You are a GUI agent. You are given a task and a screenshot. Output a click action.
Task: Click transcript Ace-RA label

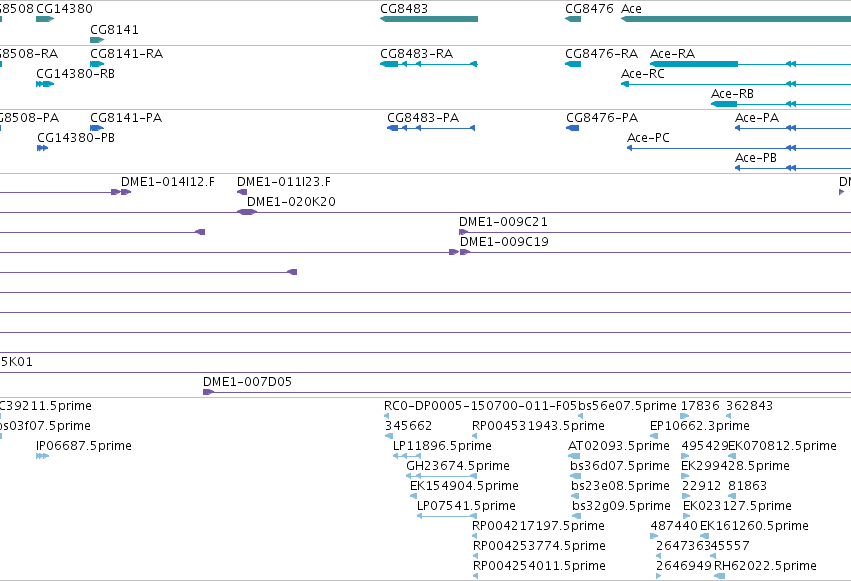(672, 54)
